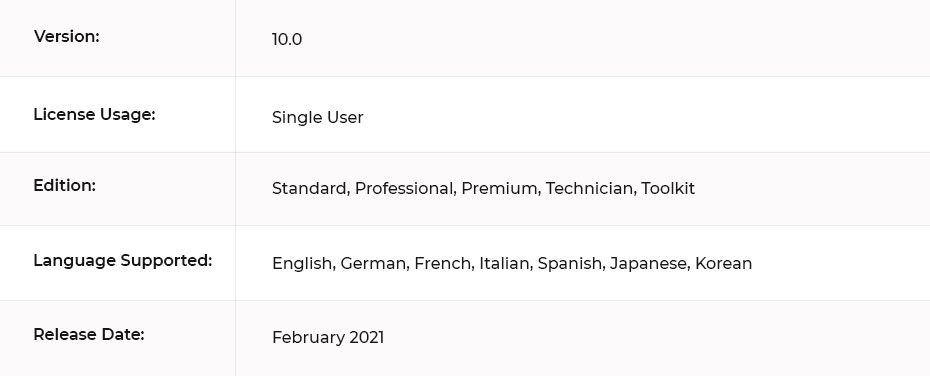The width and height of the screenshot is (930, 376).
Task: Click German in supported languages
Action: pyautogui.click(x=374, y=263)
